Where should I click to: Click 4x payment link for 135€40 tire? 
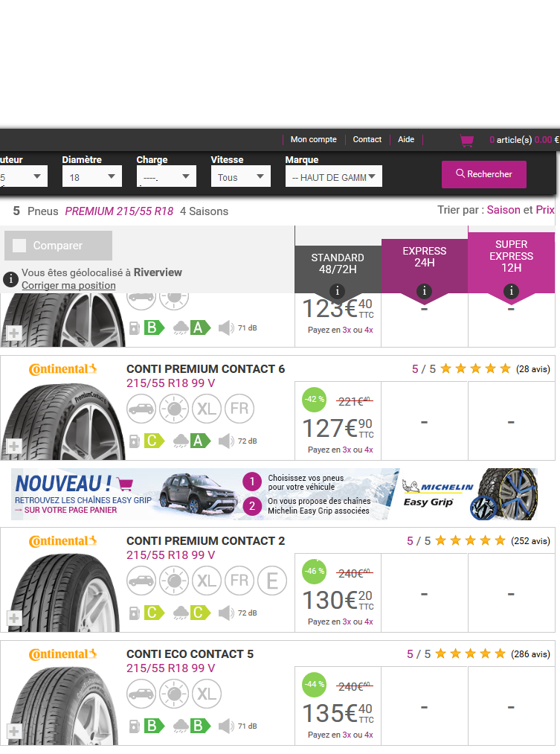point(369,735)
